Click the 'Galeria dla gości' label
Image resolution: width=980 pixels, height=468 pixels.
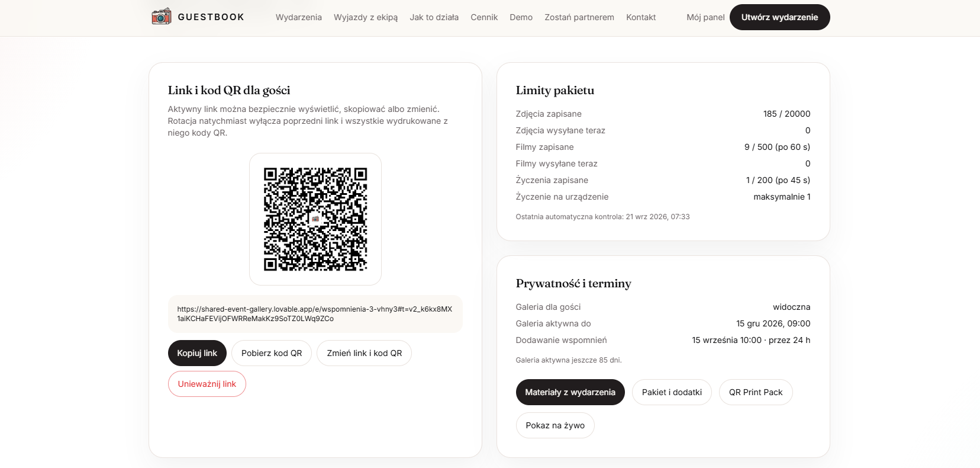[x=548, y=307]
